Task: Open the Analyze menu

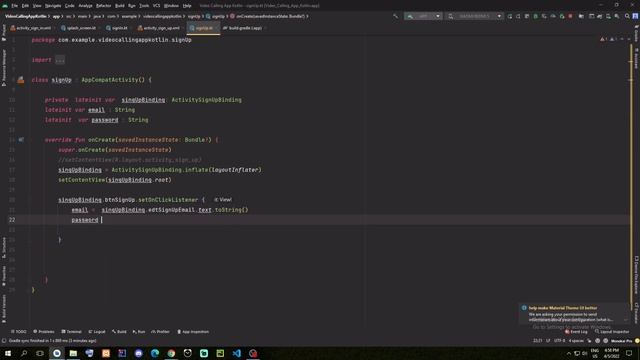Action: click(x=85, y=6)
